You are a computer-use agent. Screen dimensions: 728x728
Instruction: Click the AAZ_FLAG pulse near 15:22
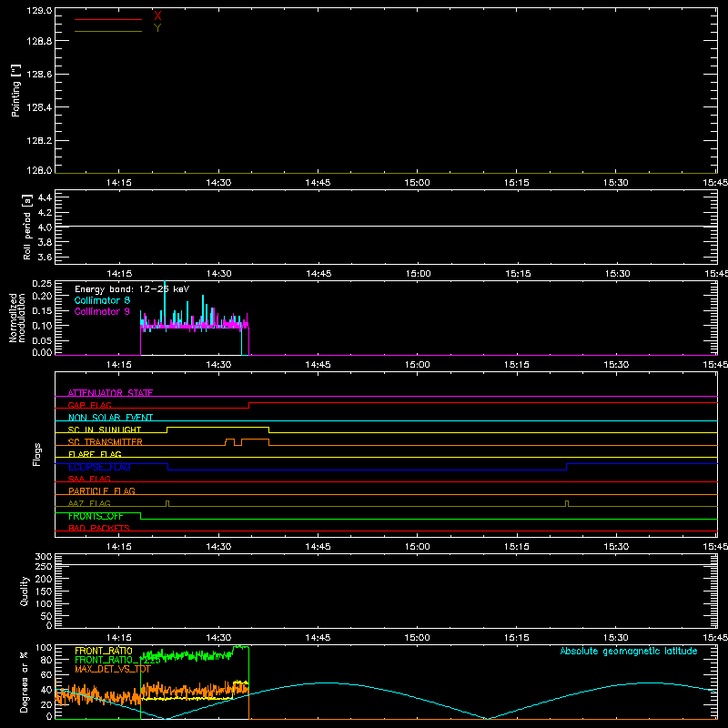tap(567, 504)
